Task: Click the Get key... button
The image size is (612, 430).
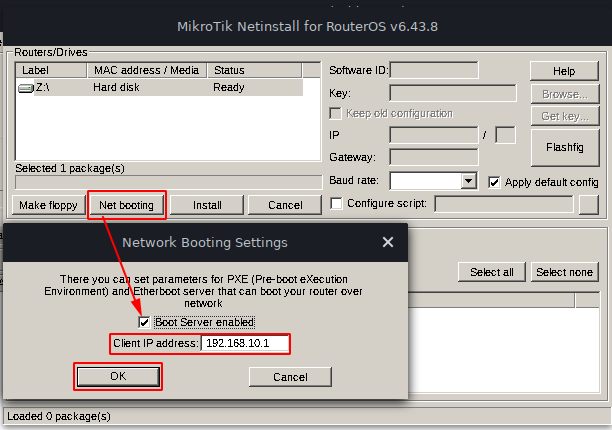Action: tap(565, 116)
